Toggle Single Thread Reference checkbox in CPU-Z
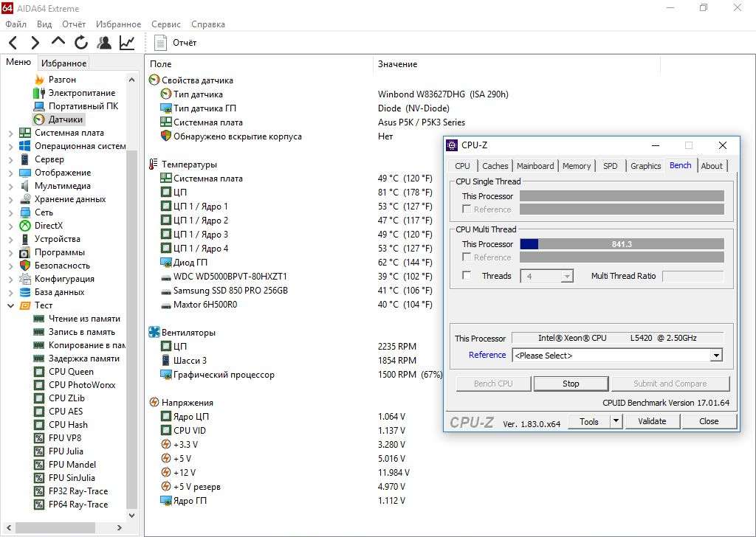 pos(467,209)
